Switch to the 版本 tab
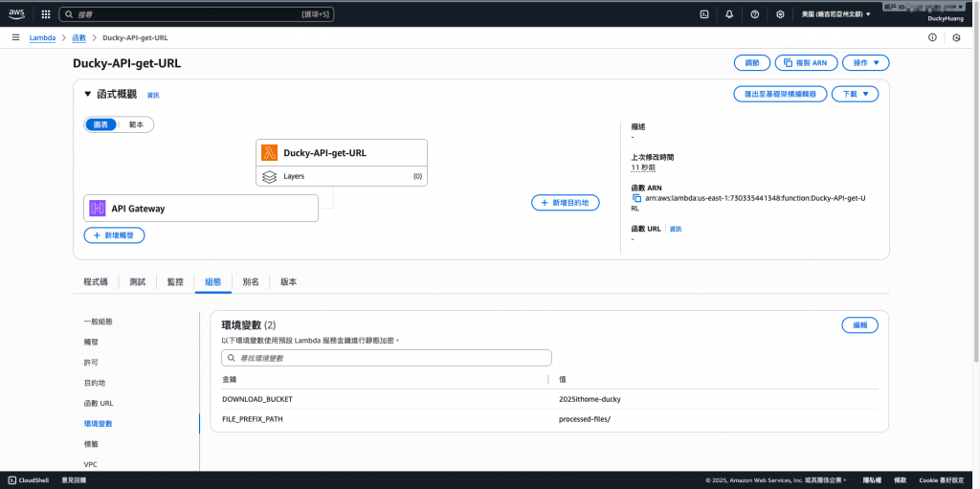The image size is (980, 489). click(x=289, y=282)
